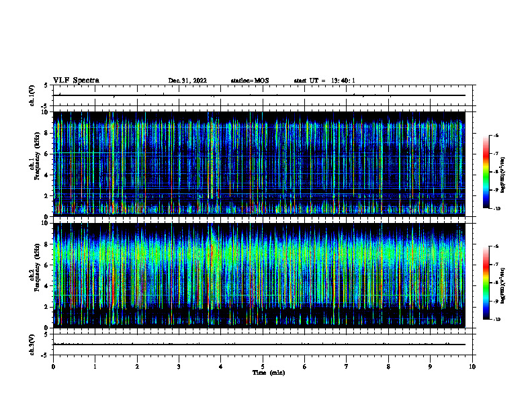The height and width of the screenshot is (411, 532).
Task: Click the time axis tick label "7"
Action: (x=347, y=367)
